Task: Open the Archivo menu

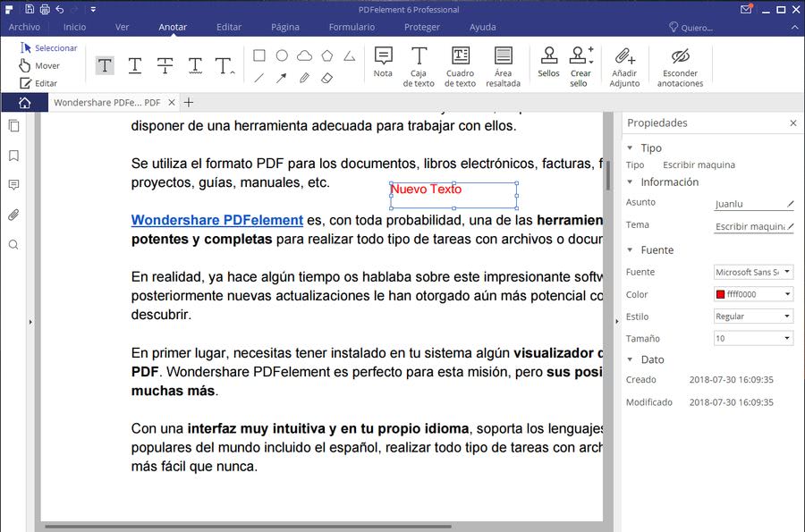Action: [24, 27]
